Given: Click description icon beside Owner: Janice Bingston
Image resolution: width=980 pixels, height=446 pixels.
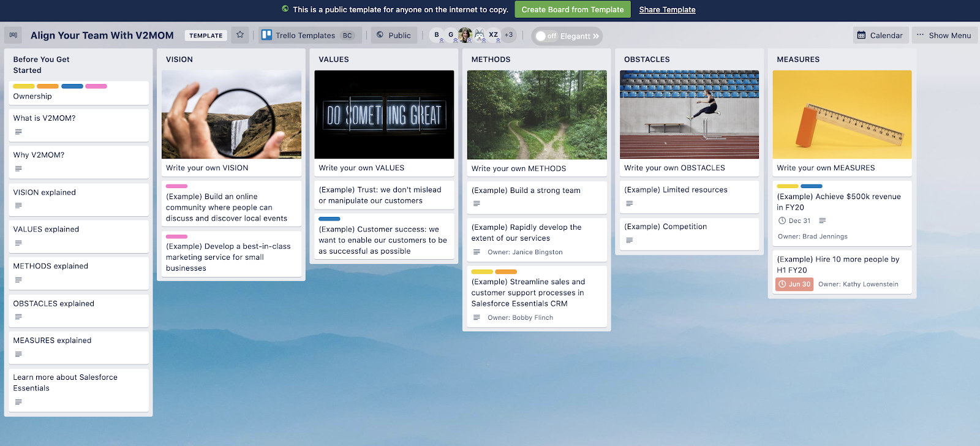Looking at the screenshot, I should coord(477,252).
